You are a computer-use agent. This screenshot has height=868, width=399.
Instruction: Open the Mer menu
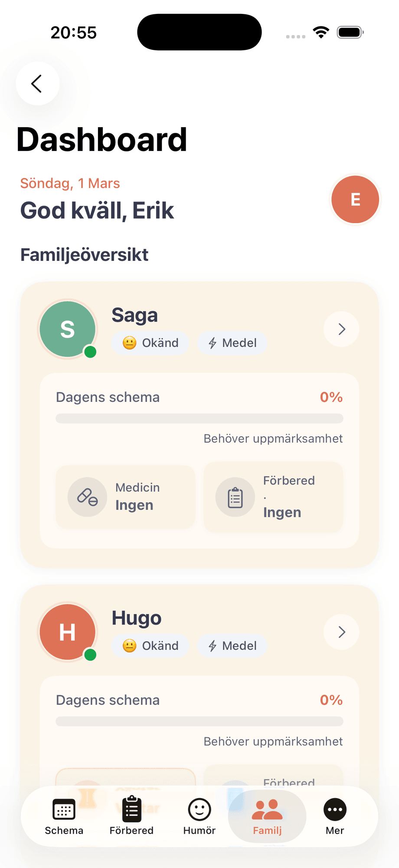pos(335,817)
